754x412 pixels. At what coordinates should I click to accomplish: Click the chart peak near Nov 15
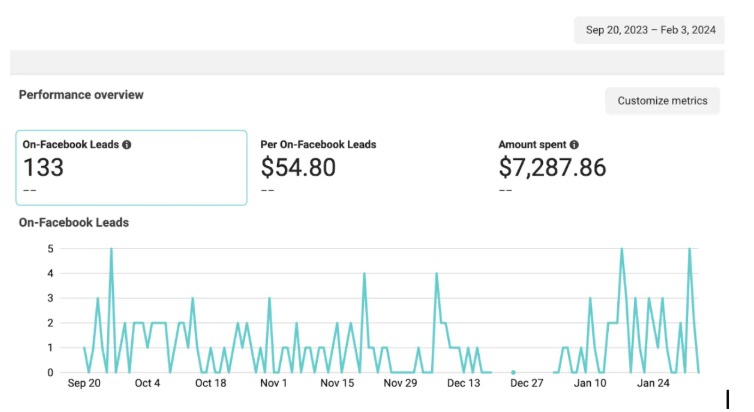pos(364,274)
